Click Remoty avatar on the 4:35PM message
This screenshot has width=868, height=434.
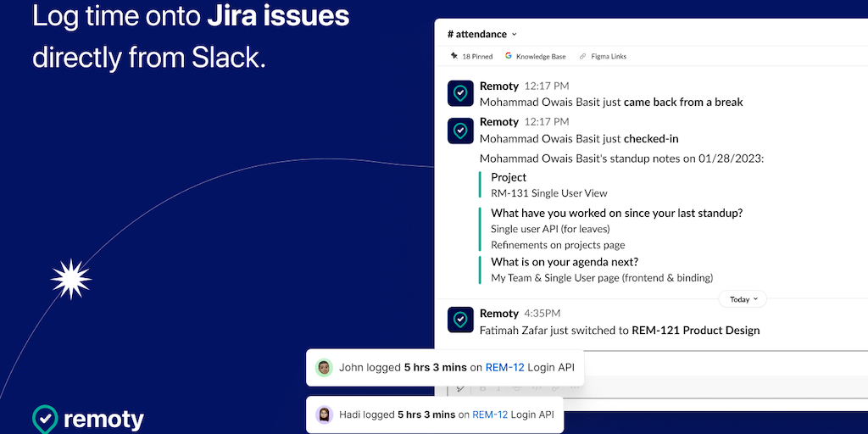click(460, 320)
